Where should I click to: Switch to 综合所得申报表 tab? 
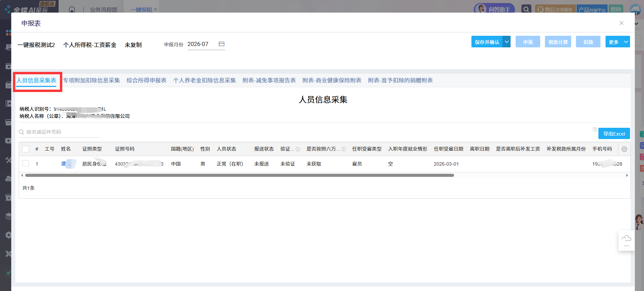[146, 80]
